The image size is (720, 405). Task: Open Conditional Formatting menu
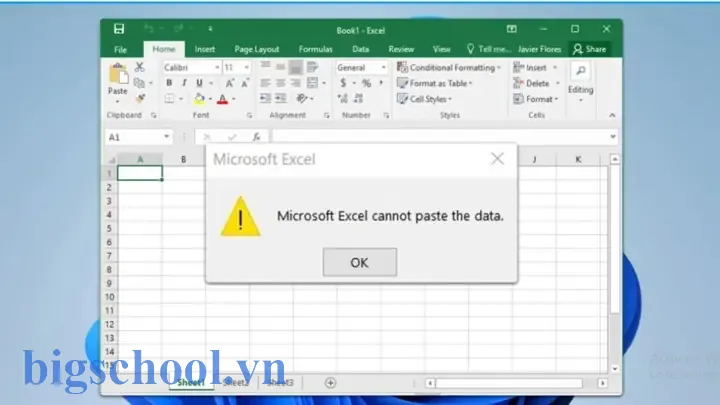[x=449, y=68]
